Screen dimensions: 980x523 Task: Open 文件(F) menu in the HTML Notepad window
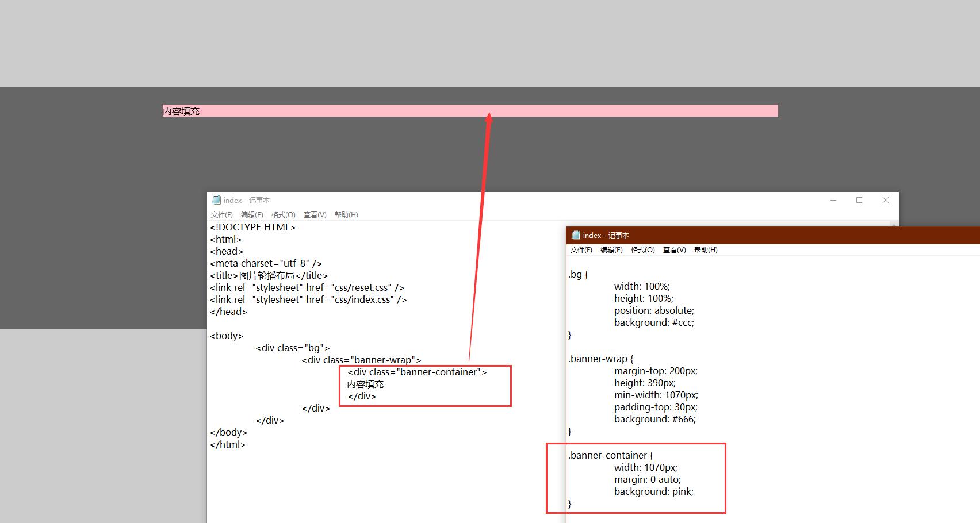coord(221,215)
